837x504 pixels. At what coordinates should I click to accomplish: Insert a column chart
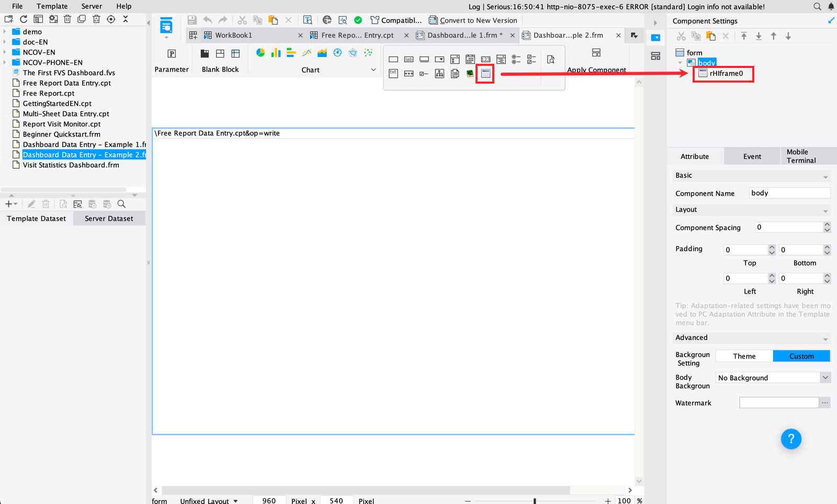276,53
